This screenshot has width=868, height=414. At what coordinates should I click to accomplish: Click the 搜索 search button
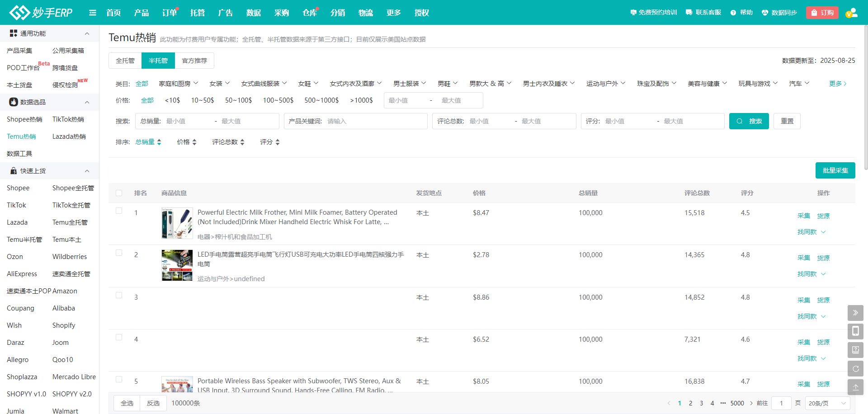point(749,121)
